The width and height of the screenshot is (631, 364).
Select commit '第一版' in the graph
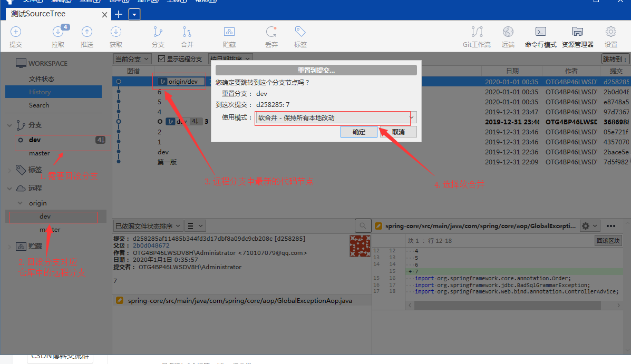point(167,162)
